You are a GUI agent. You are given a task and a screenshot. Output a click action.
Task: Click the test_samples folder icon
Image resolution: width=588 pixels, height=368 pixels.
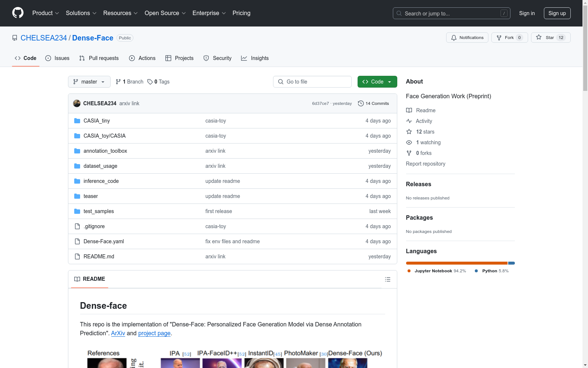pyautogui.click(x=77, y=211)
